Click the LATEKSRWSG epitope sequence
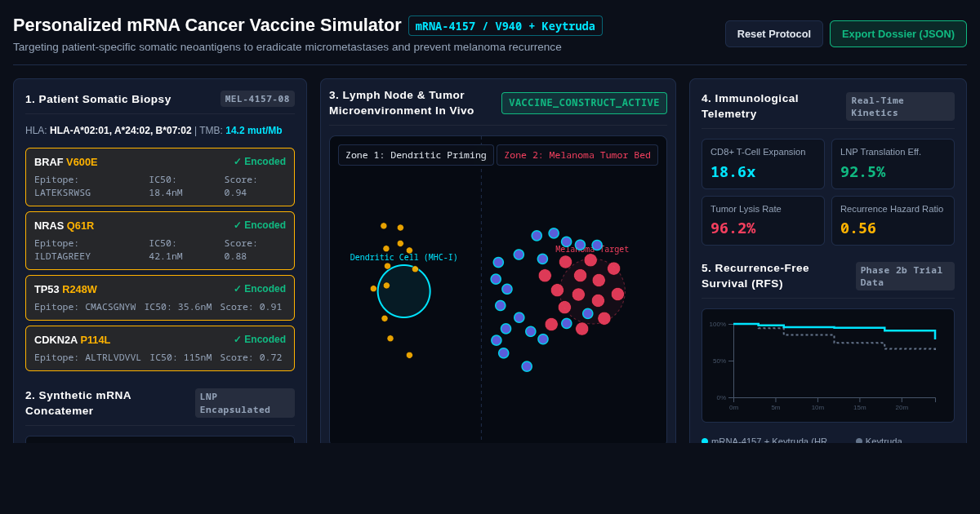Image resolution: width=980 pixels, height=514 pixels. click(x=62, y=193)
